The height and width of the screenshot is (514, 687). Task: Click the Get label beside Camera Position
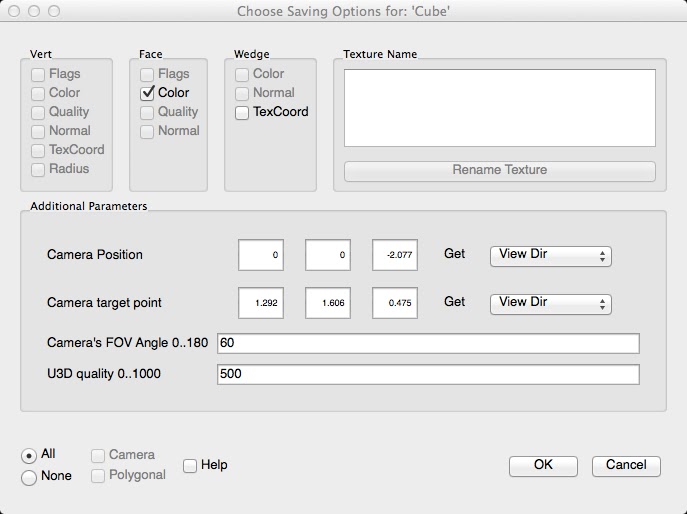pyautogui.click(x=455, y=254)
